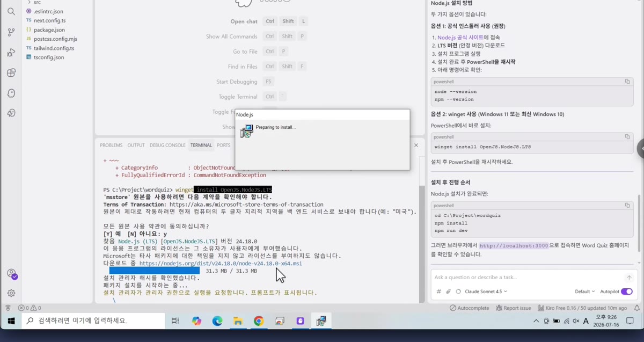The height and width of the screenshot is (342, 644).
Task: Click the circle icon beside Claude Sonnet 4.5
Action: pyautogui.click(x=458, y=292)
